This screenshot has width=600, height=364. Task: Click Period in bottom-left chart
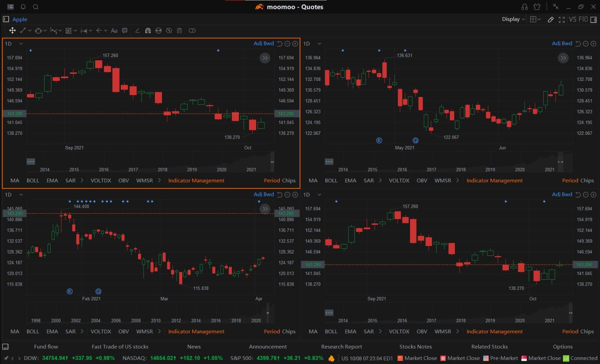272,331
